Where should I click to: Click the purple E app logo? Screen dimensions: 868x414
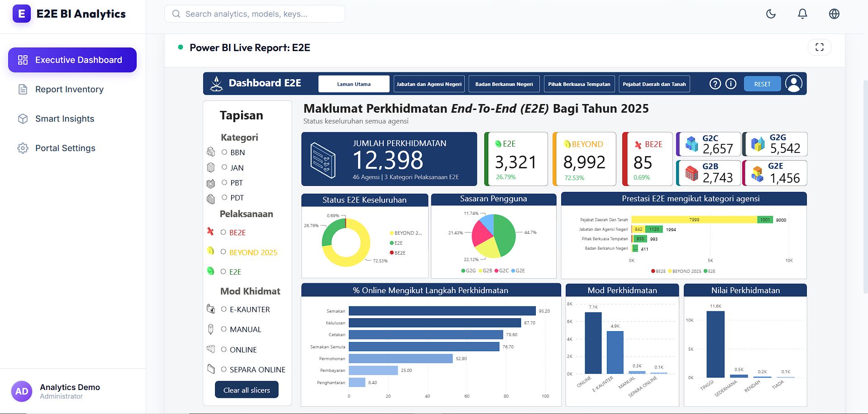[x=22, y=14]
